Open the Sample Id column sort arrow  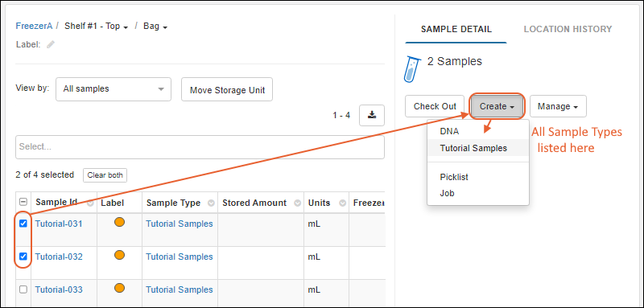90,203
